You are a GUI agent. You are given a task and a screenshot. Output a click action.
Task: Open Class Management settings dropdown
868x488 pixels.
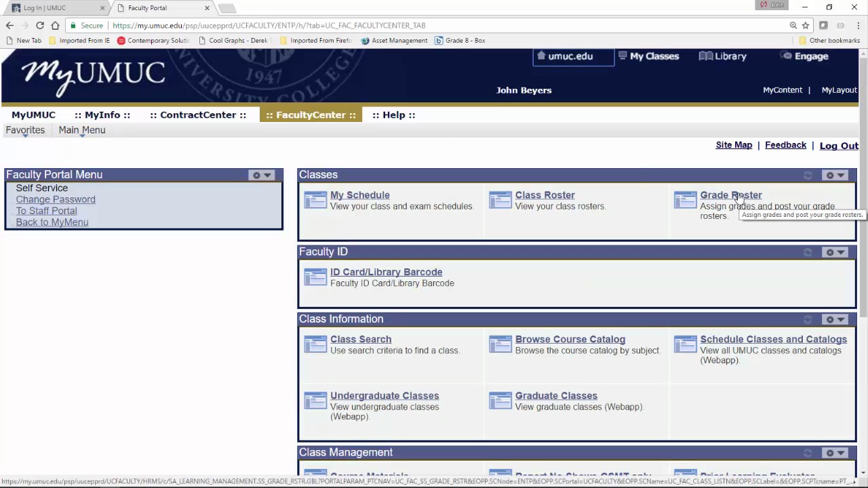tap(835, 453)
